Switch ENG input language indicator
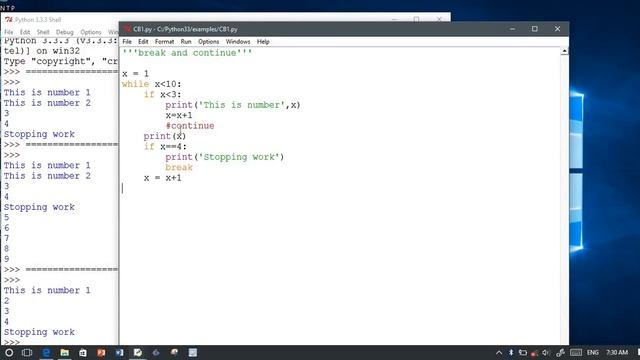 pyautogui.click(x=593, y=352)
